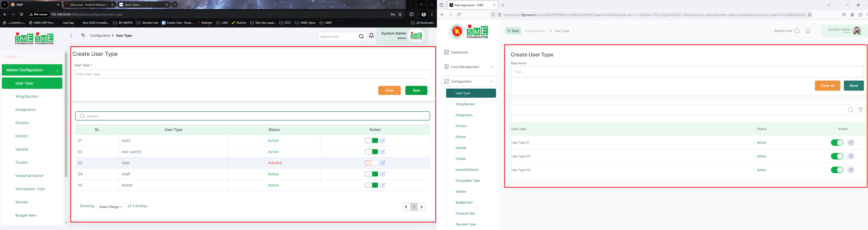Switch to the Simec News browser tab
The width and height of the screenshot is (868, 230).
click(x=143, y=5)
